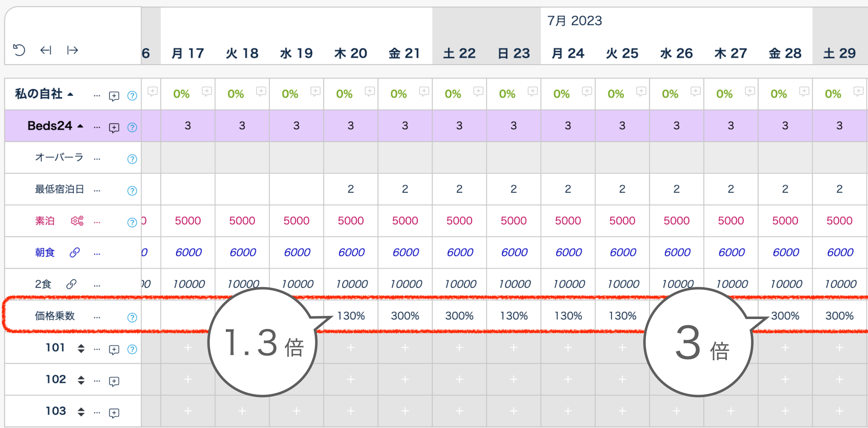
Task: Click help icon on 最低宿泊日 row
Action: [x=132, y=191]
